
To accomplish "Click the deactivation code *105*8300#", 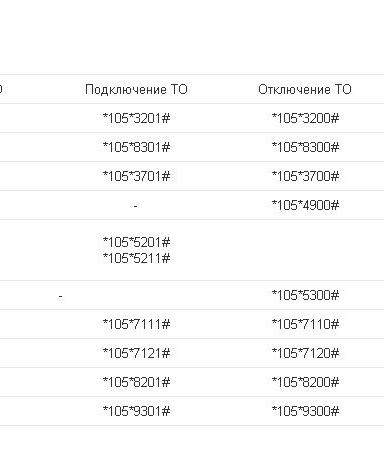I will point(305,147).
